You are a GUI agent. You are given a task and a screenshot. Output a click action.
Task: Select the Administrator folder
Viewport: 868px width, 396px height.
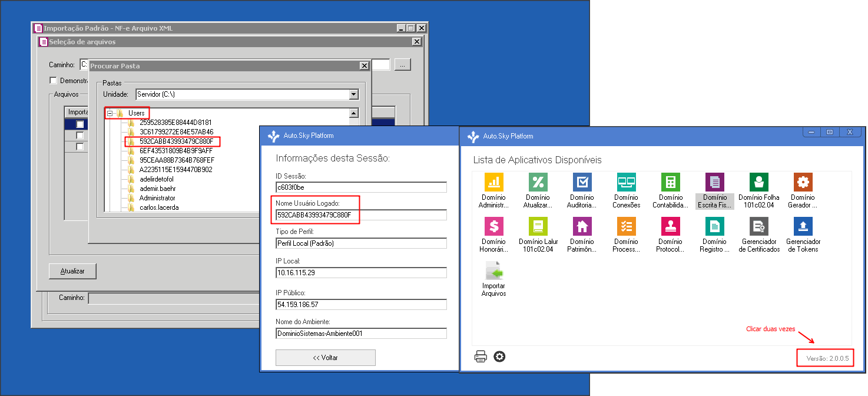tap(157, 198)
